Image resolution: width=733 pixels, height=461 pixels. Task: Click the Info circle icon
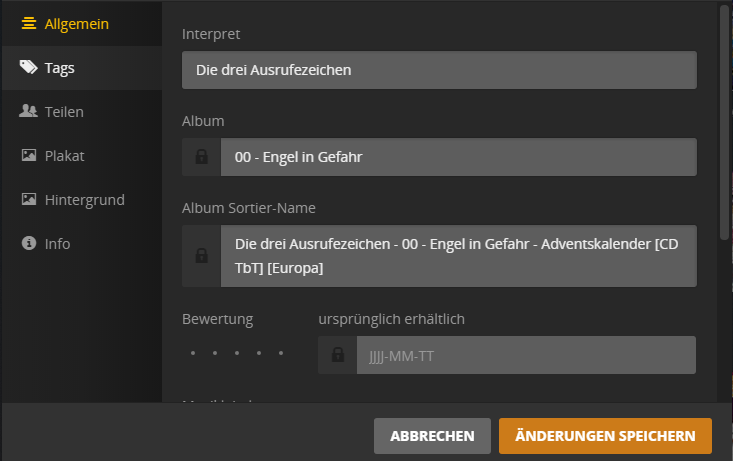[29, 243]
